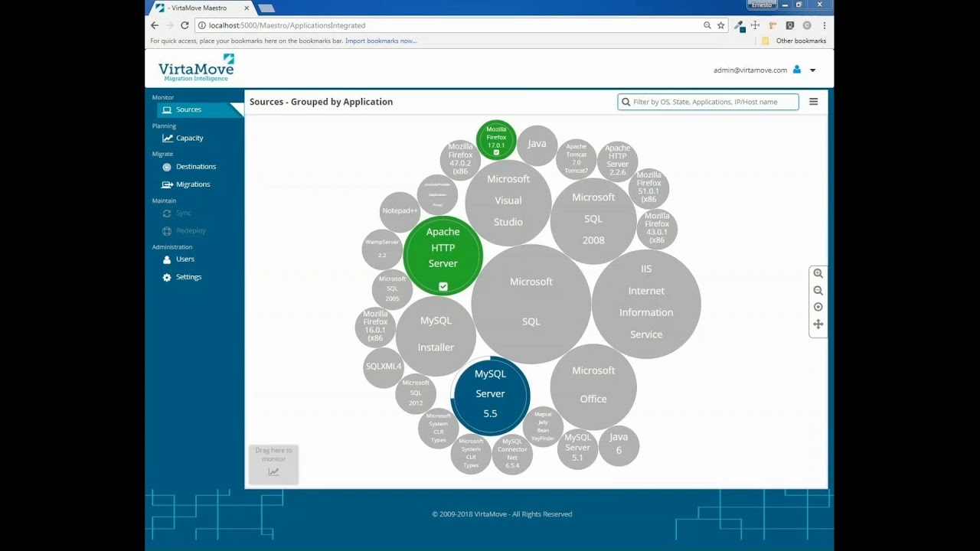Click the Drag here to monitor box
Viewport: 980px width, 551px height.
point(273,464)
